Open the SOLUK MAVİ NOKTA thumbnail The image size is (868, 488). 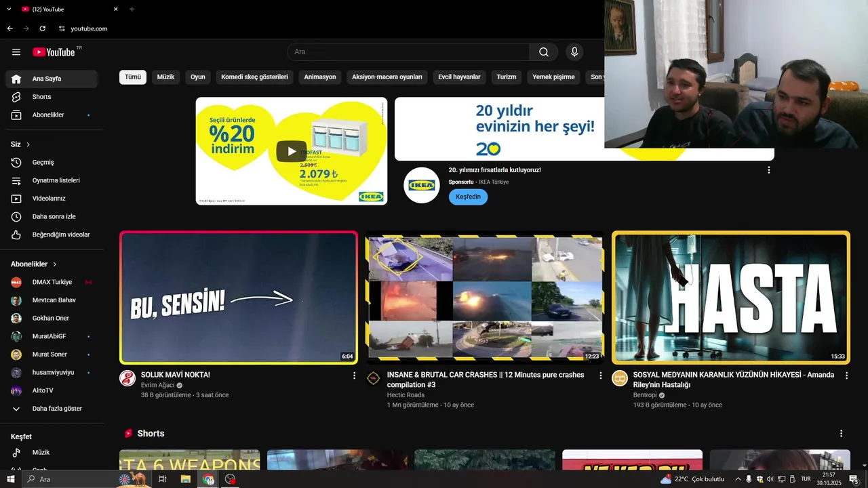pos(239,298)
